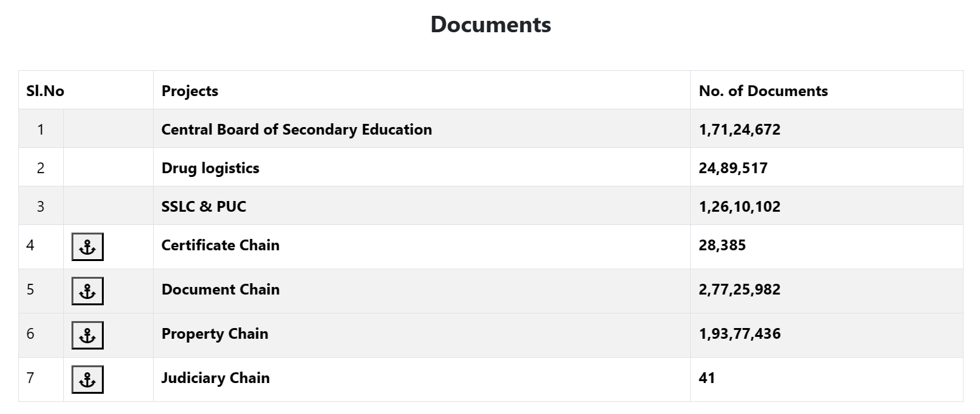Click the No. of Documents column header
This screenshot has width=980, height=414.
[x=763, y=91]
